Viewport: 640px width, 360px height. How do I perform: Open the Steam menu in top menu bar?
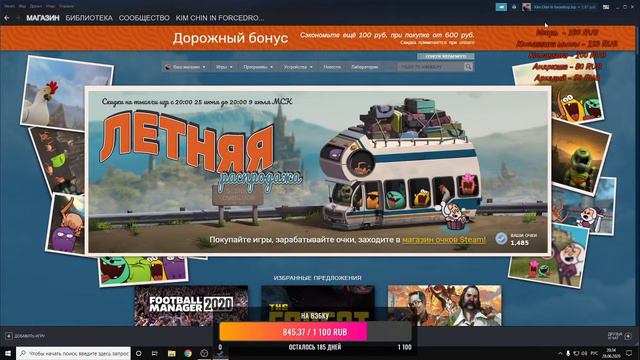pyautogui.click(x=9, y=6)
